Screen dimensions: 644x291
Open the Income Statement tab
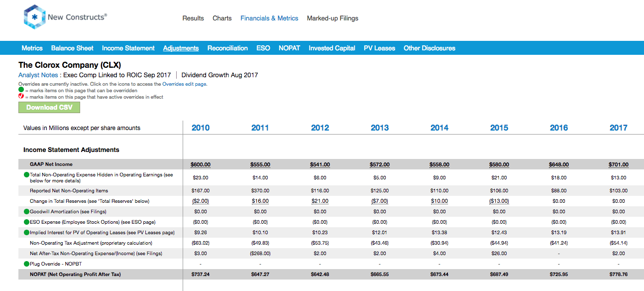click(x=128, y=48)
